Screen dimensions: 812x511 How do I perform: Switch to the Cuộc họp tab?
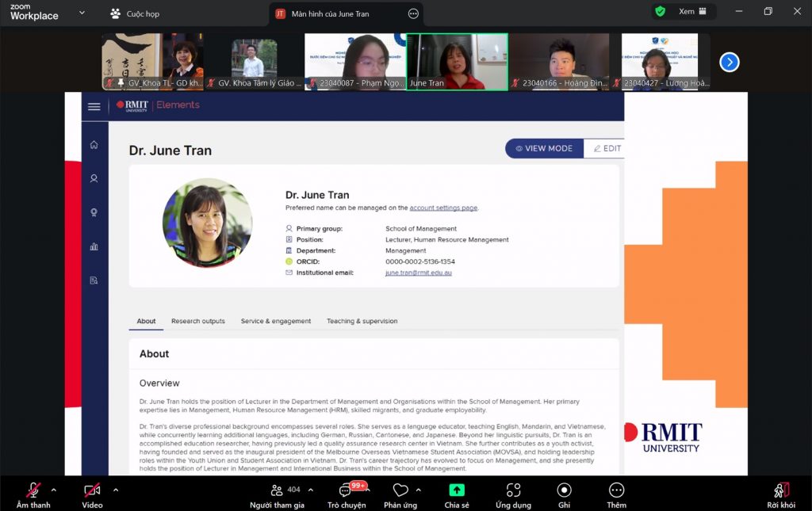[x=135, y=13]
